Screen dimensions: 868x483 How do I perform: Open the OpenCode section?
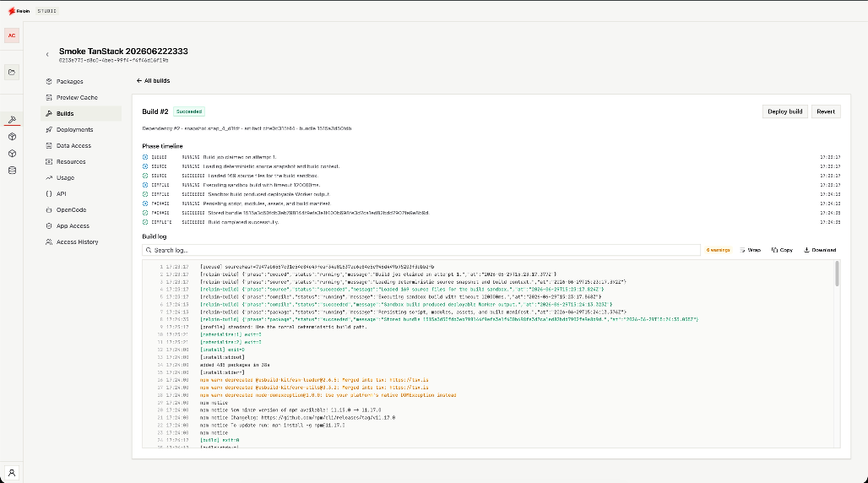(x=81, y=210)
